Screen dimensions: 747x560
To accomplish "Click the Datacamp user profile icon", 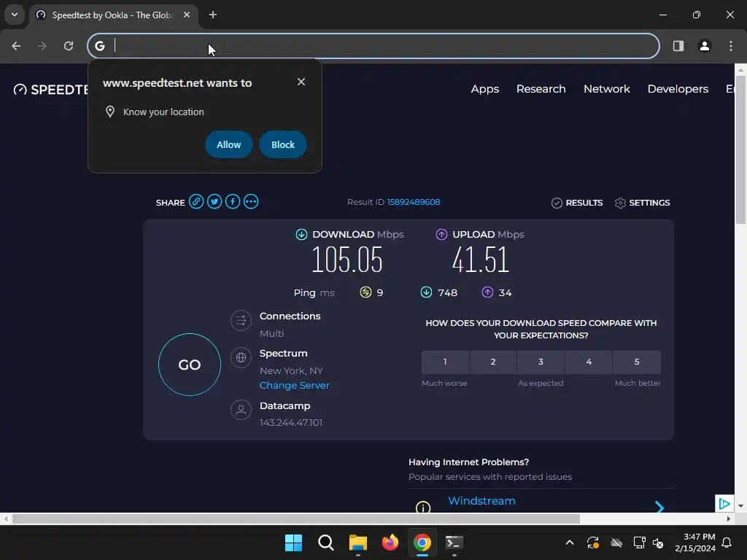I will pos(241,410).
